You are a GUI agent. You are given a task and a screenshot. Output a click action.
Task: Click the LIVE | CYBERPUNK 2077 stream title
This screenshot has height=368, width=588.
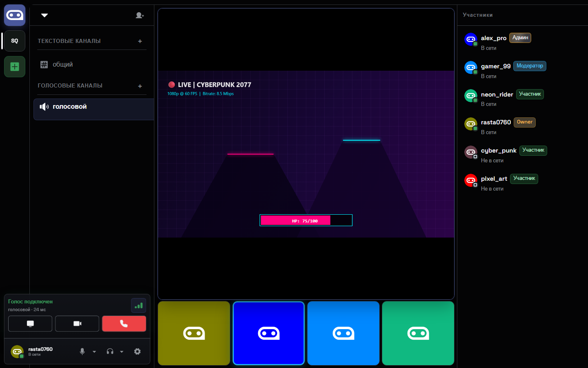(214, 85)
